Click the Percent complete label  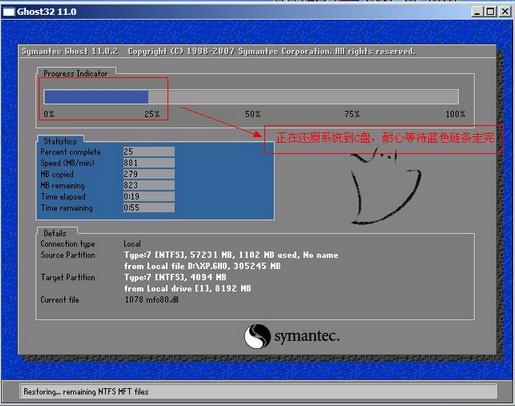click(x=71, y=152)
